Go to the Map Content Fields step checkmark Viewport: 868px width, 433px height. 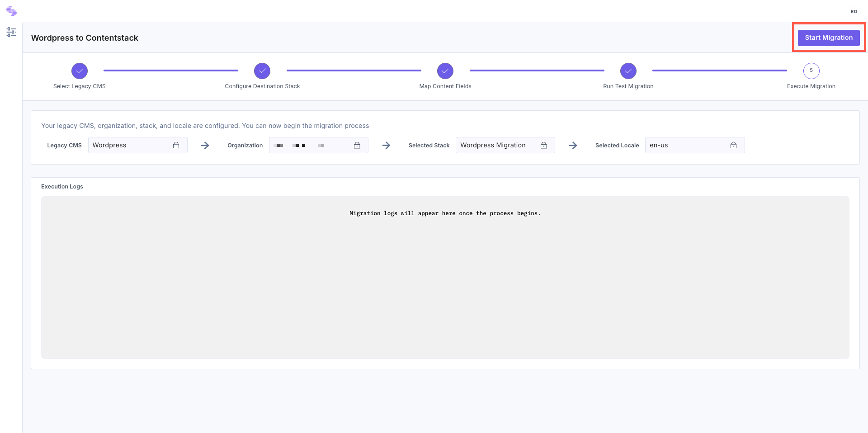tap(445, 71)
